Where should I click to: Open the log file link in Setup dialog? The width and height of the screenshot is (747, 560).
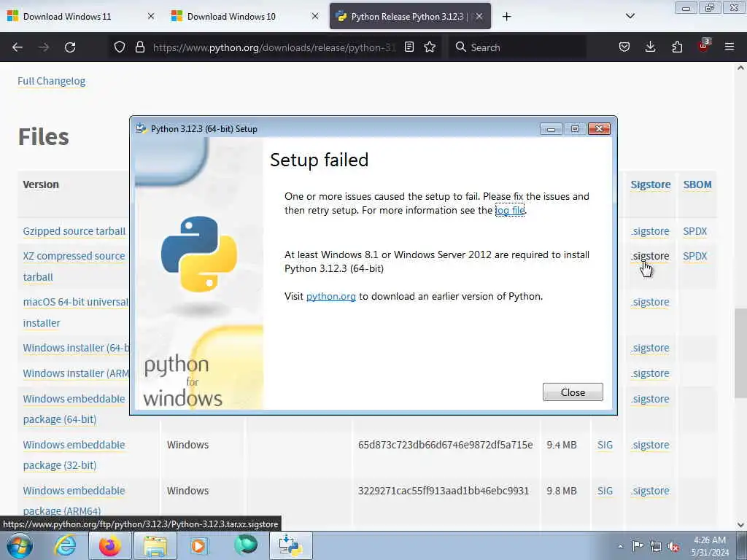[x=510, y=210]
